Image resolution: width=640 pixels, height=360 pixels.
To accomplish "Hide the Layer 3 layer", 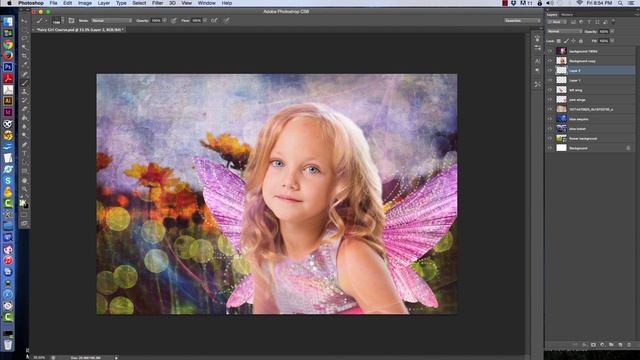I will [550, 71].
